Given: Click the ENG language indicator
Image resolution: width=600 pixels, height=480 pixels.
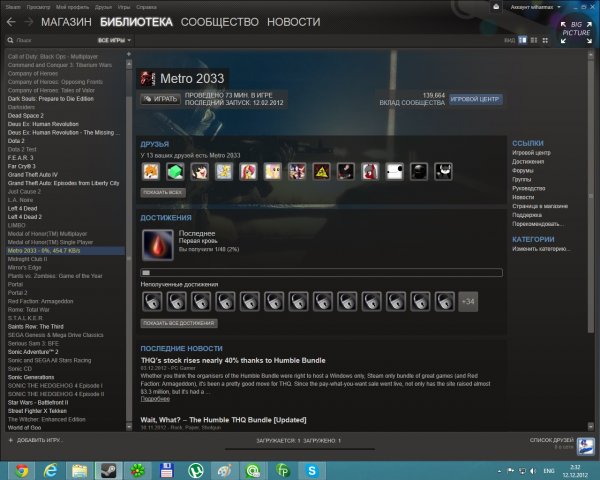Looking at the screenshot, I should tap(549, 471).
